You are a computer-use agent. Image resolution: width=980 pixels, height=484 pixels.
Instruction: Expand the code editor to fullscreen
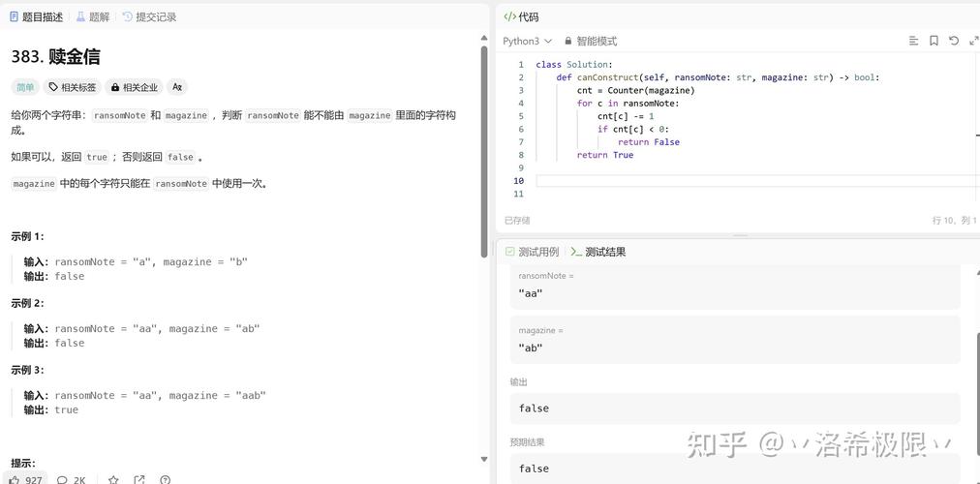click(973, 41)
